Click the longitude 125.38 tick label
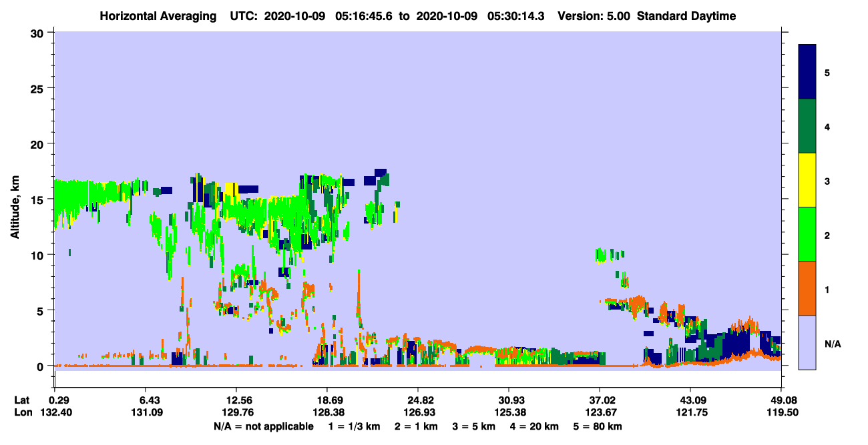Screen dimensions: 868x445 [509, 413]
